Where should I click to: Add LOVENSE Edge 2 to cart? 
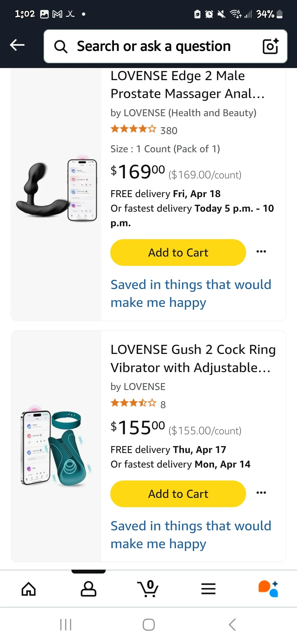click(178, 253)
